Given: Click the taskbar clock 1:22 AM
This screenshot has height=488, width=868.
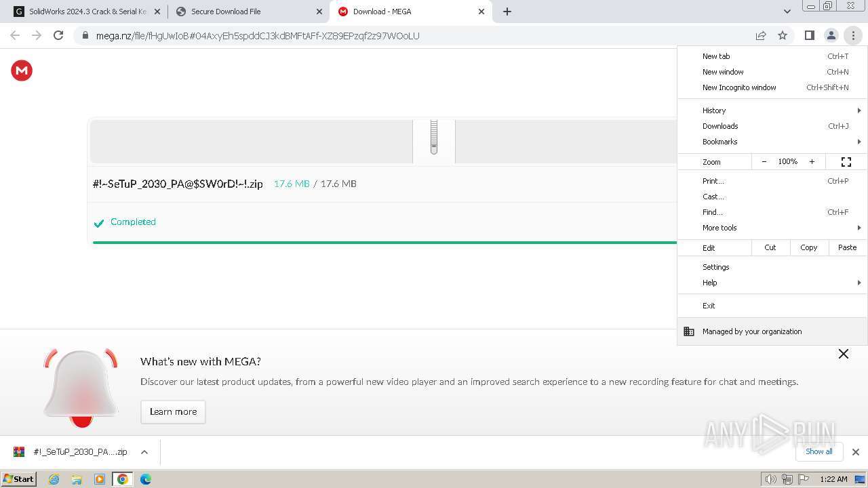Looking at the screenshot, I should [x=833, y=479].
